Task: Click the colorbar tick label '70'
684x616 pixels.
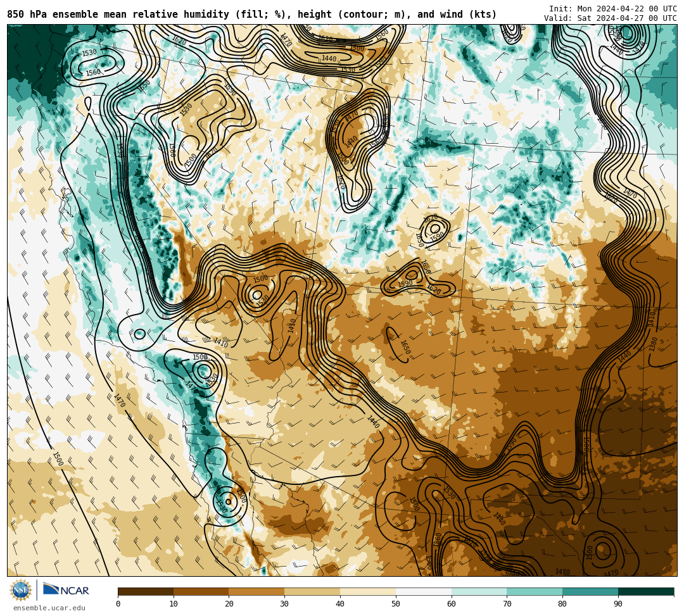Action: pos(507,604)
